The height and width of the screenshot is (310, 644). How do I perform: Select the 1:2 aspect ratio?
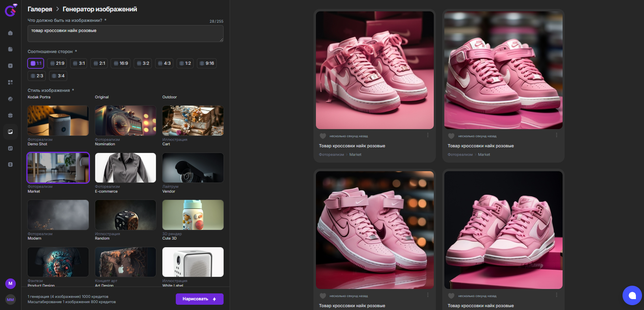point(185,63)
